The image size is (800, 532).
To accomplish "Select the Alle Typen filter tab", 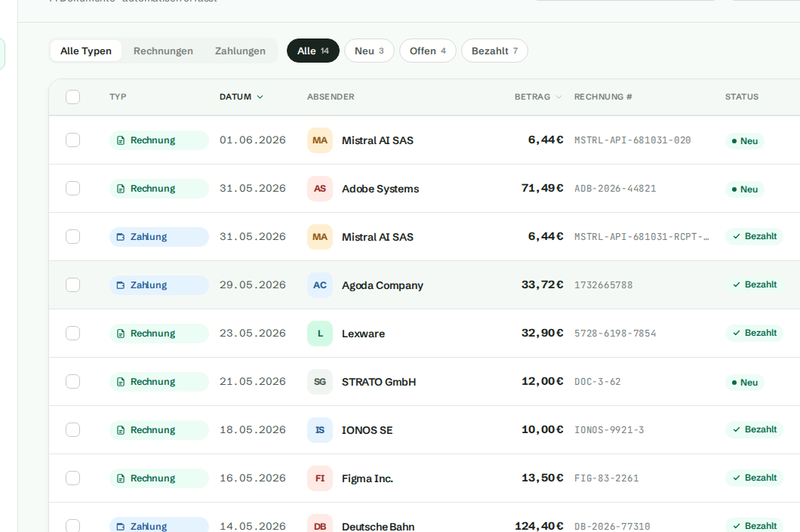I will point(86,51).
